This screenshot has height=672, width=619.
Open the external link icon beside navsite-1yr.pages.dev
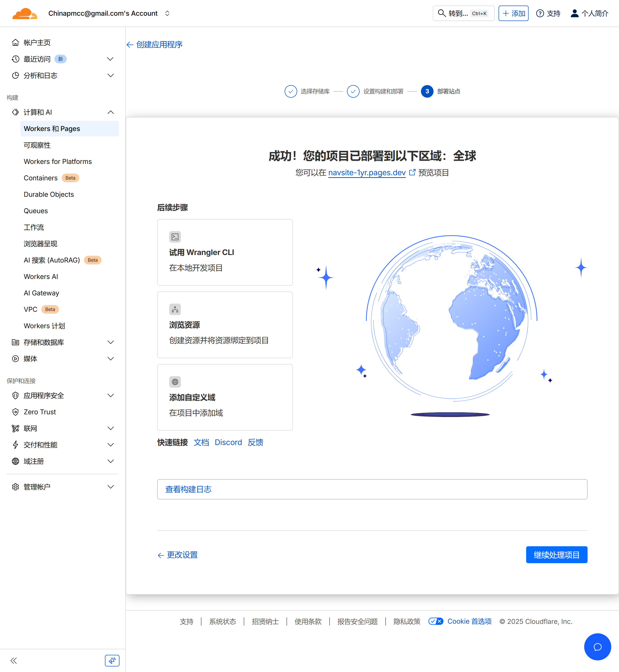point(412,172)
